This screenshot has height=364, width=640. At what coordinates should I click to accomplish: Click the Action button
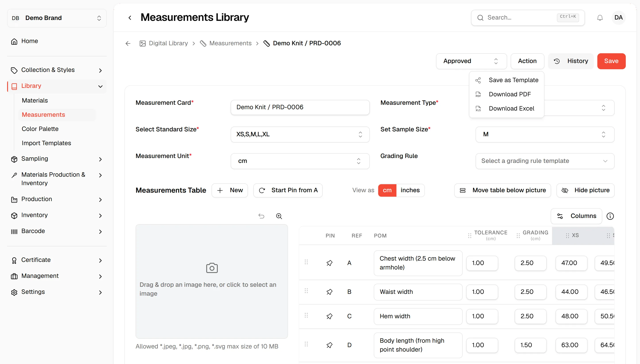click(x=527, y=61)
